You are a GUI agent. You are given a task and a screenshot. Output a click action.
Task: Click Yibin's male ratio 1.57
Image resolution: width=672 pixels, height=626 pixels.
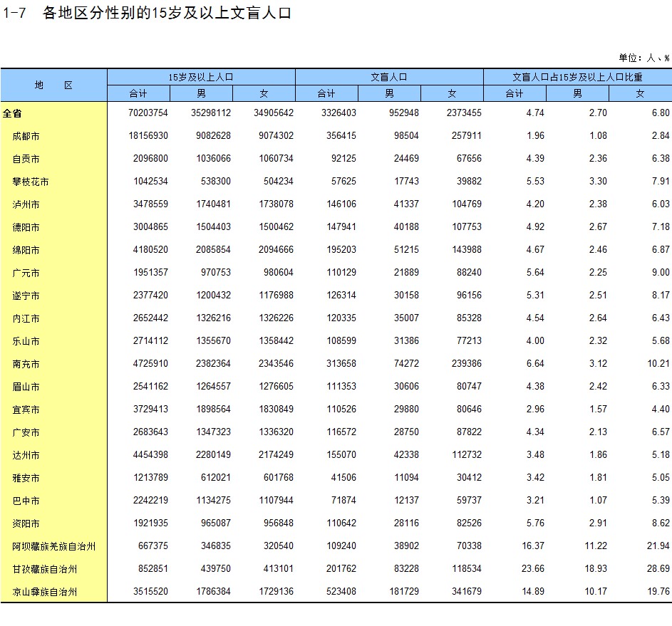click(x=598, y=409)
